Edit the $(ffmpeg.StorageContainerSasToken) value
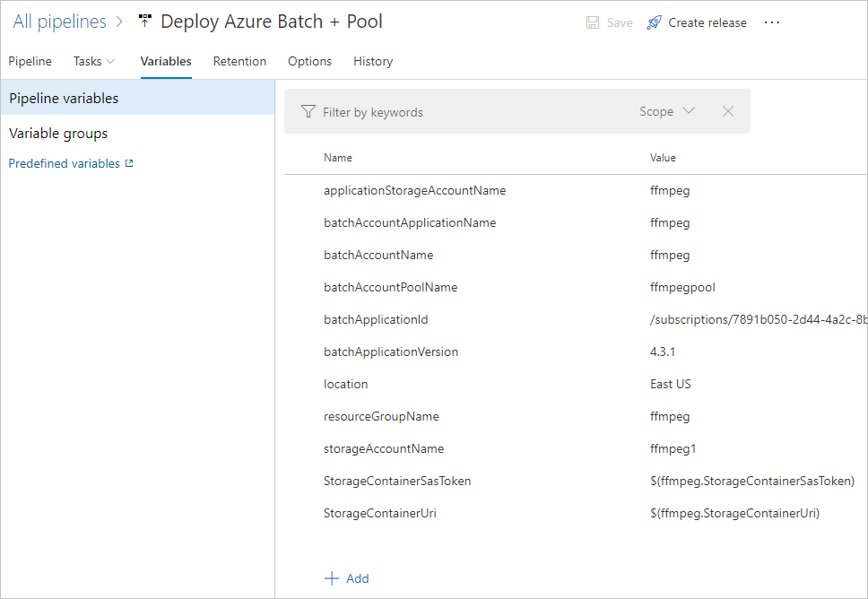Screen dimensions: 868x599 752,481
